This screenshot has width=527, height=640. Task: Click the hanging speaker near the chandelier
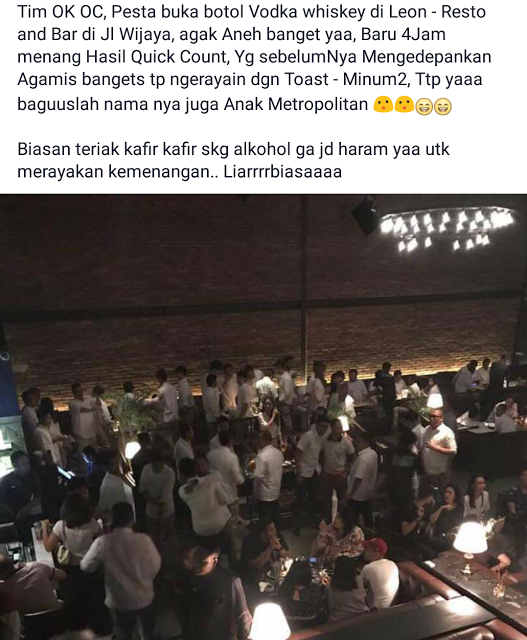365,215
